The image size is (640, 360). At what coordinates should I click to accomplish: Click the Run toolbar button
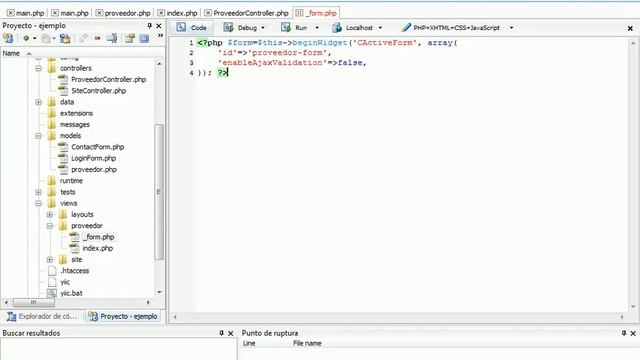(294, 28)
